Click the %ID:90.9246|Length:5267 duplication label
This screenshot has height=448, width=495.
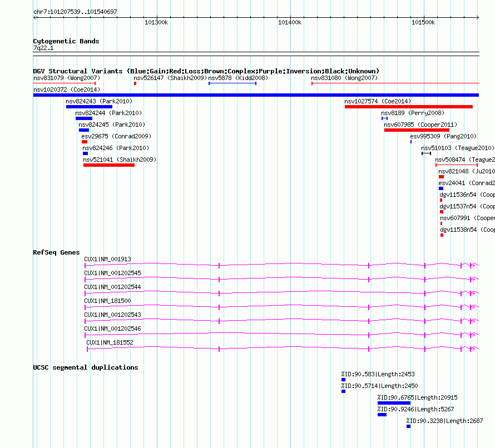(x=416, y=409)
